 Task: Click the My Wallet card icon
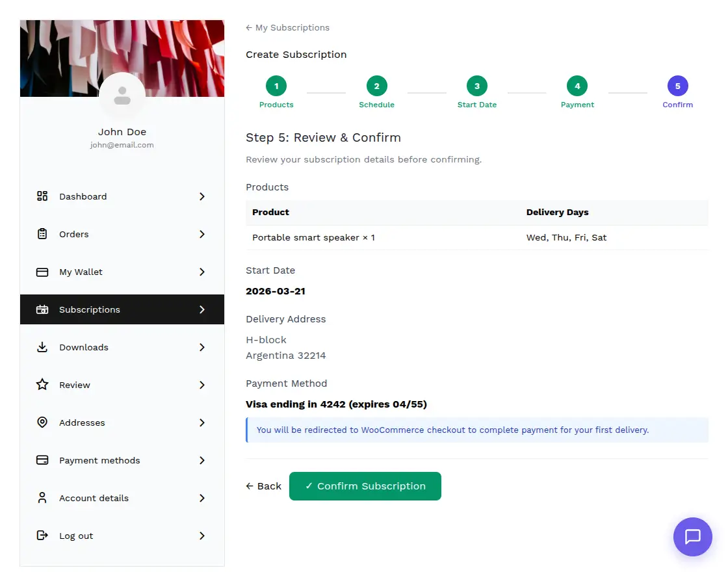[x=42, y=272]
